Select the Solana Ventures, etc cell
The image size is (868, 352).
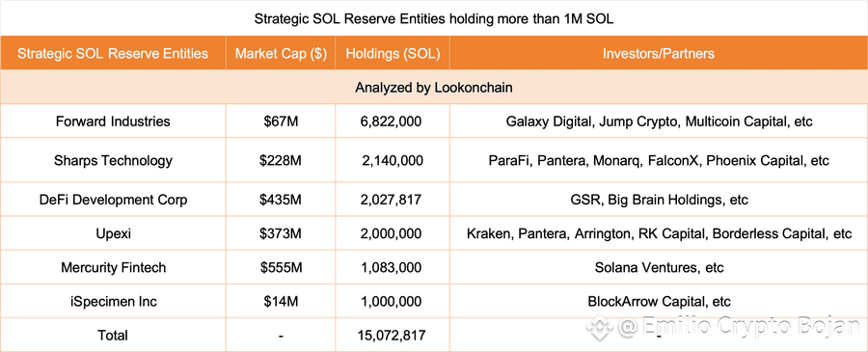click(x=658, y=267)
